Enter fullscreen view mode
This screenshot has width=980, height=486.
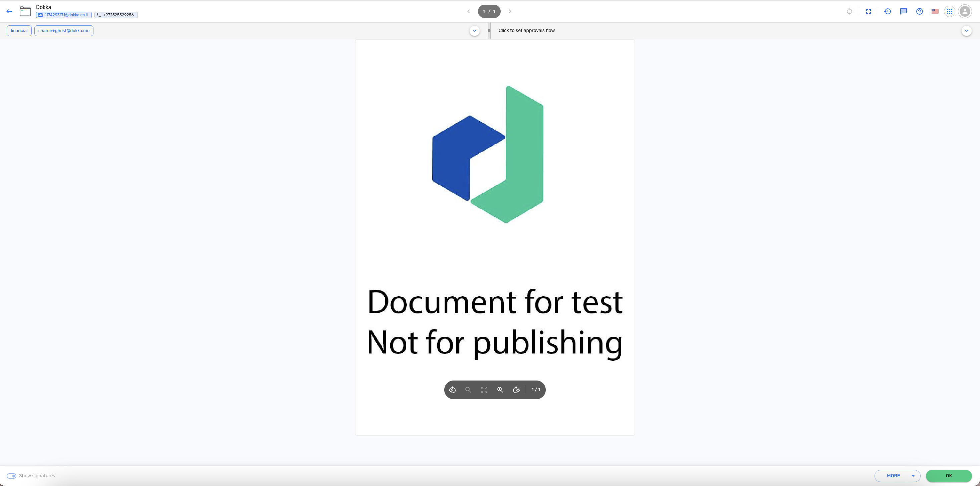pos(869,11)
